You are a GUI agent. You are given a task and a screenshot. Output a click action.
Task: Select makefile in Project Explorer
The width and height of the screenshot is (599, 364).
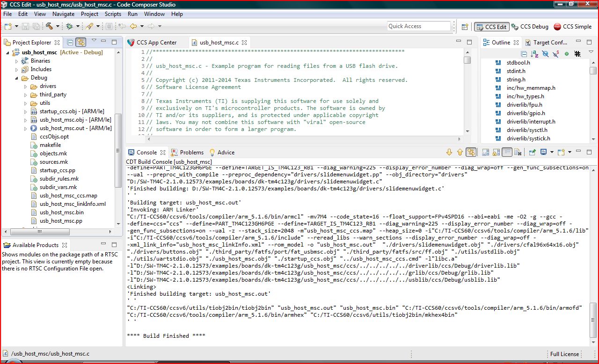coord(50,145)
